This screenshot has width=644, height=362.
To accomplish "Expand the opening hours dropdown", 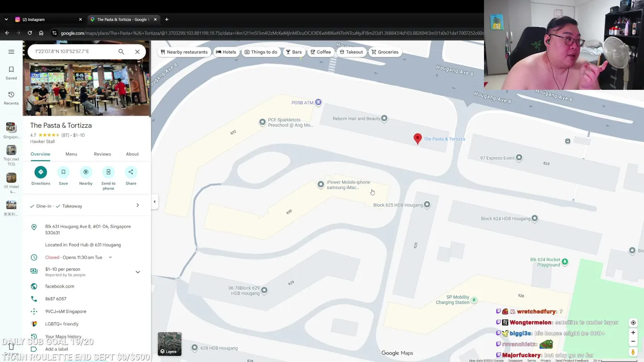I will coord(110,257).
